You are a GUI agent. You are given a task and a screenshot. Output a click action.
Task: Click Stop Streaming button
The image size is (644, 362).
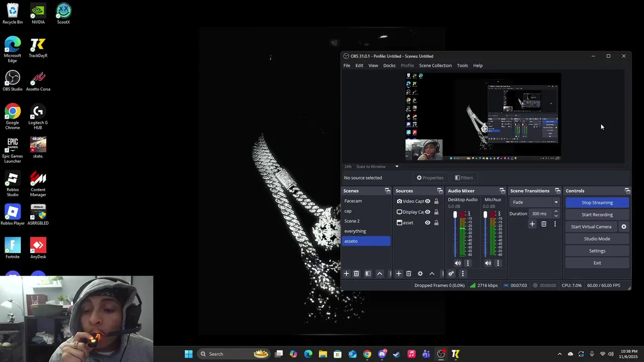[597, 203]
